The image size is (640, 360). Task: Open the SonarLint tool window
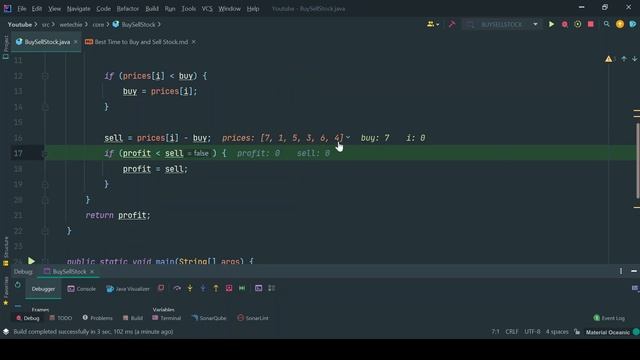point(253,318)
